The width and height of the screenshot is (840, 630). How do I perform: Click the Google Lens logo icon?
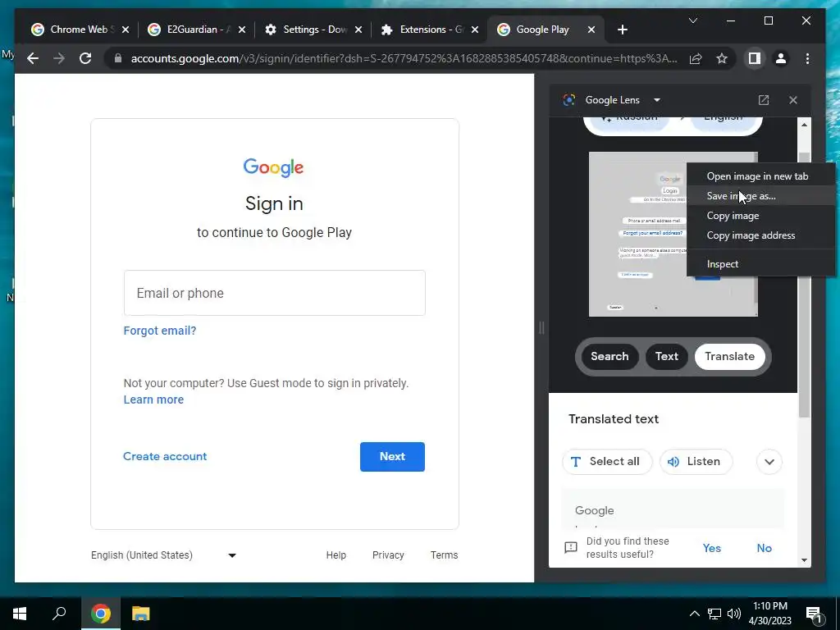point(569,100)
